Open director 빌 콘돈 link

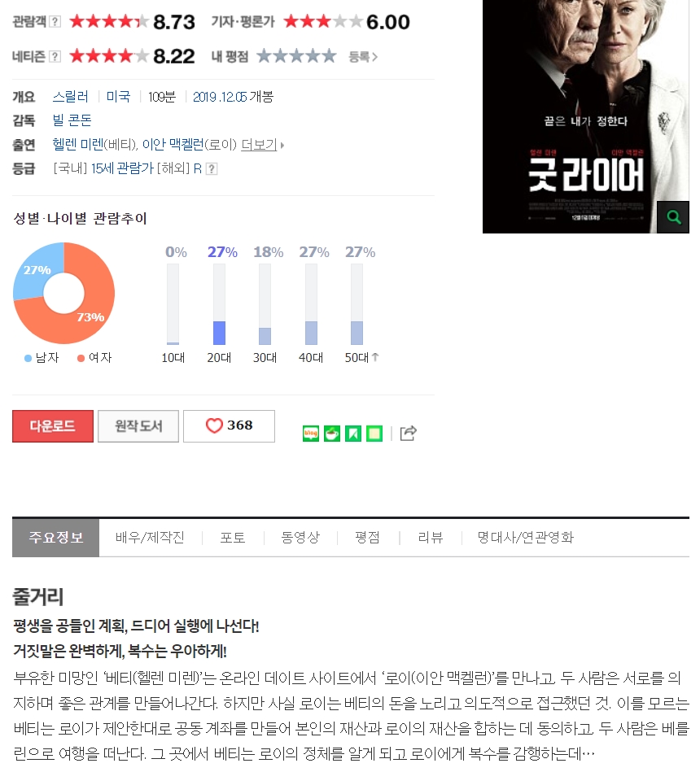72,120
